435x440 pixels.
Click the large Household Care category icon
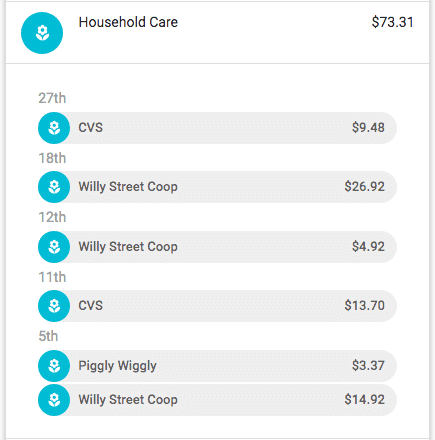[42, 33]
